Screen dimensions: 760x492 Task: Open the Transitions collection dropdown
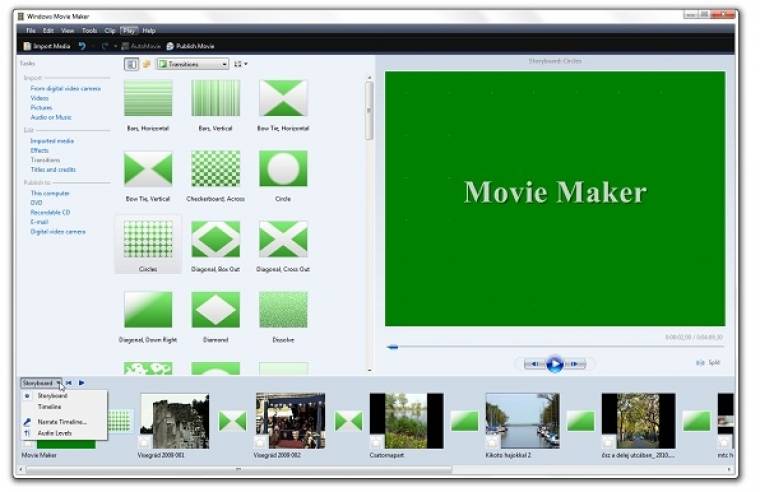(193, 64)
